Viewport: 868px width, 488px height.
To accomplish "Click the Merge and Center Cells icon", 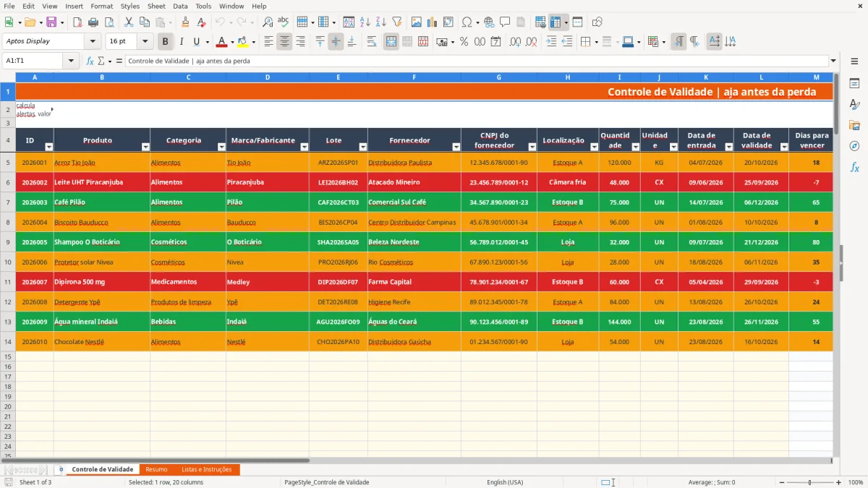I will tap(391, 42).
